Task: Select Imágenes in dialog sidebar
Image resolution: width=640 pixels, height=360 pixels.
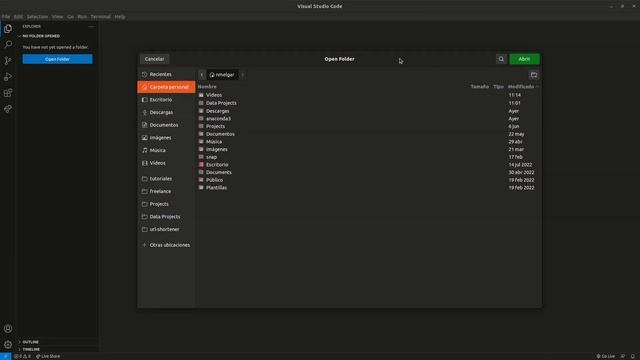Action: pyautogui.click(x=167, y=138)
